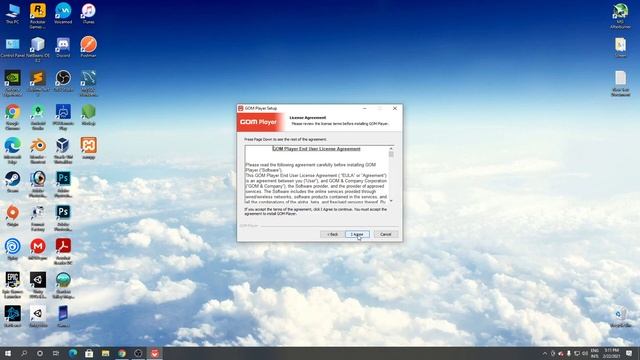Show hidden system tray icons
Viewport: 640px width, 360px height.
[544, 353]
